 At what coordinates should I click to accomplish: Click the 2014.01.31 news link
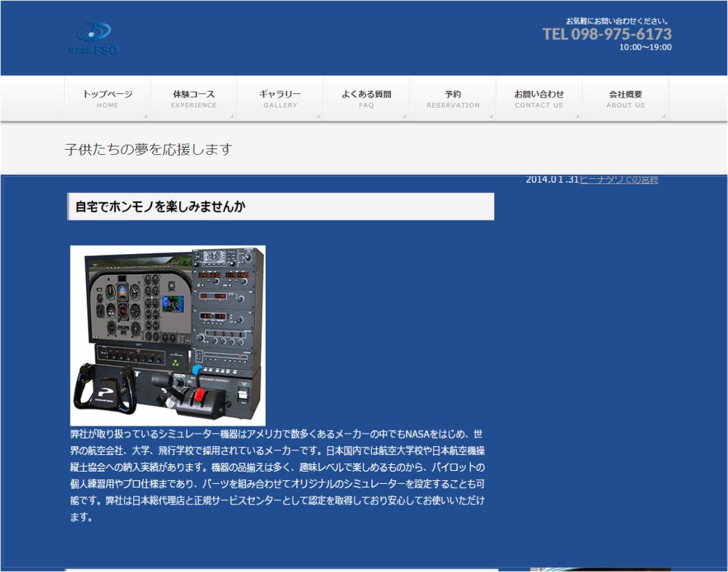point(618,180)
